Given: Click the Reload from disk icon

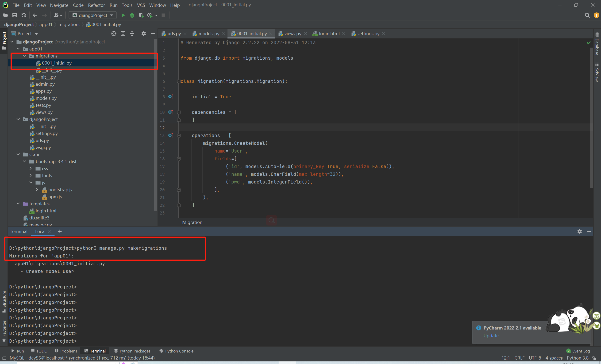Looking at the screenshot, I should click(24, 15).
